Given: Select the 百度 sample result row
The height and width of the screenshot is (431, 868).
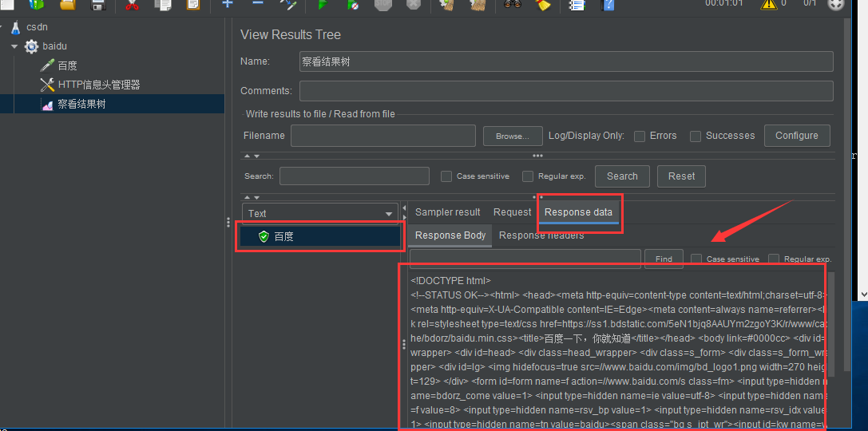Looking at the screenshot, I should coord(320,236).
